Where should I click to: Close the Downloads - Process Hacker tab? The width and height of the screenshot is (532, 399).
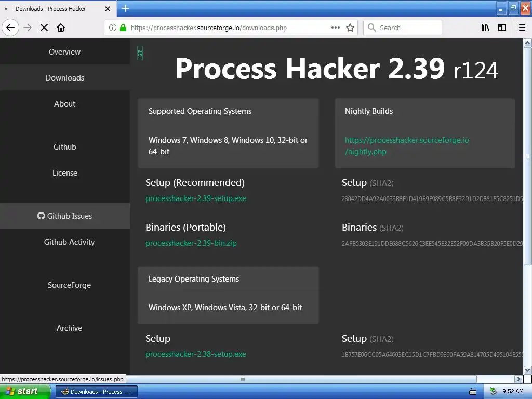click(x=108, y=9)
